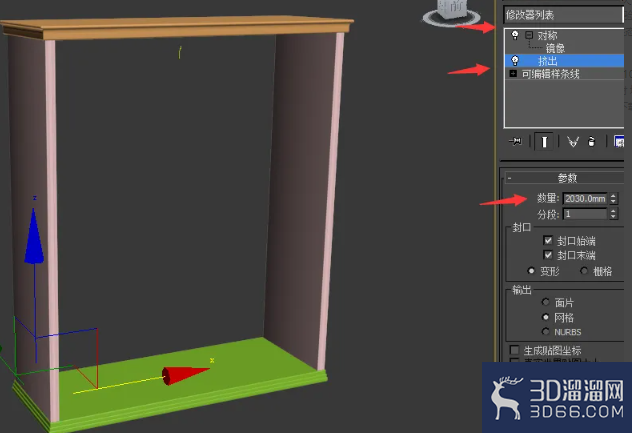Open Configure Modifier Sets icon
Screen dimensions: 632x433
pyautogui.click(x=619, y=142)
